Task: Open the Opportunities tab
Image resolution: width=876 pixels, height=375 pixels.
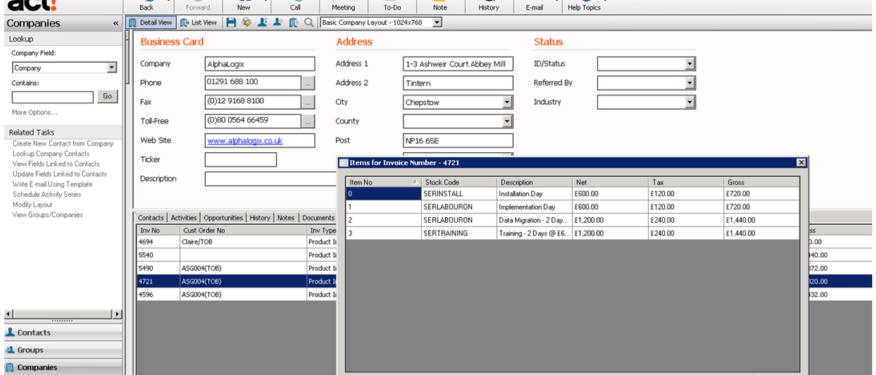Action: point(223,218)
